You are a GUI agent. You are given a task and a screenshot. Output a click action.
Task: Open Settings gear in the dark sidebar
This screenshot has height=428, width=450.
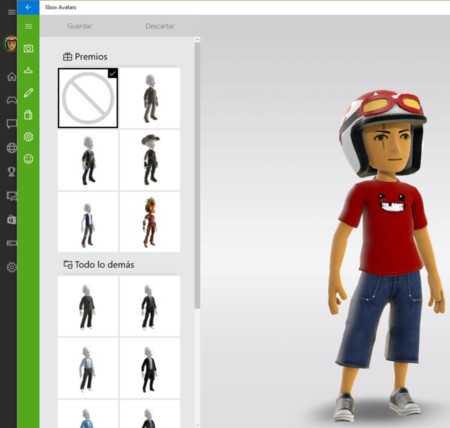[x=12, y=267]
